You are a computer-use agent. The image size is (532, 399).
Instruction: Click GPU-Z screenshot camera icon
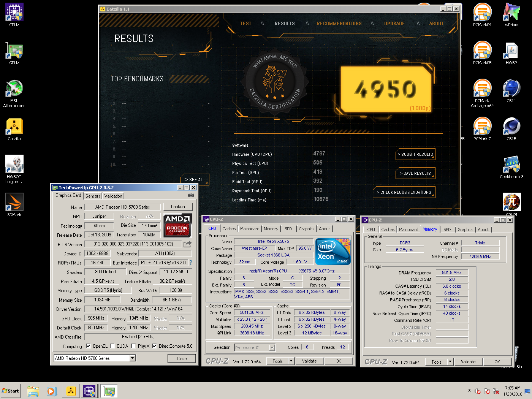pyautogui.click(x=191, y=195)
